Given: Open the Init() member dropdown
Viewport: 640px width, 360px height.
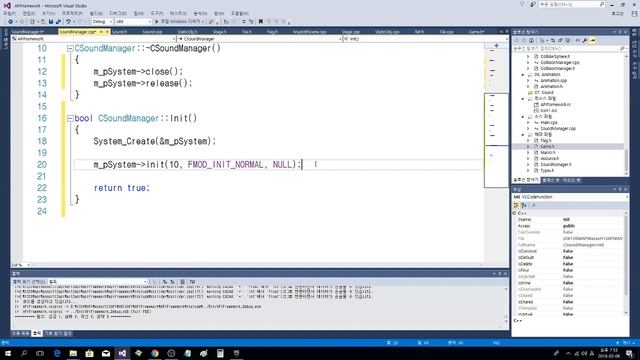Looking at the screenshot, I should [425, 39].
